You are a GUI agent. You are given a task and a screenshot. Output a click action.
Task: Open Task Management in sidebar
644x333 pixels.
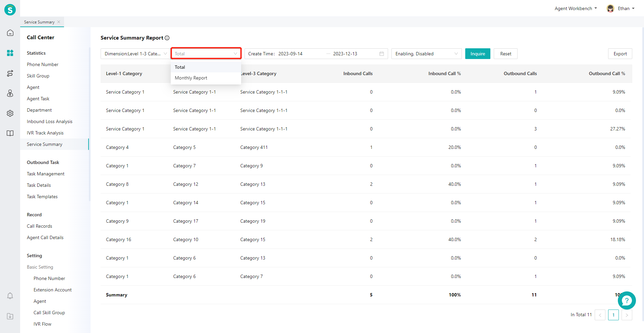(x=46, y=174)
